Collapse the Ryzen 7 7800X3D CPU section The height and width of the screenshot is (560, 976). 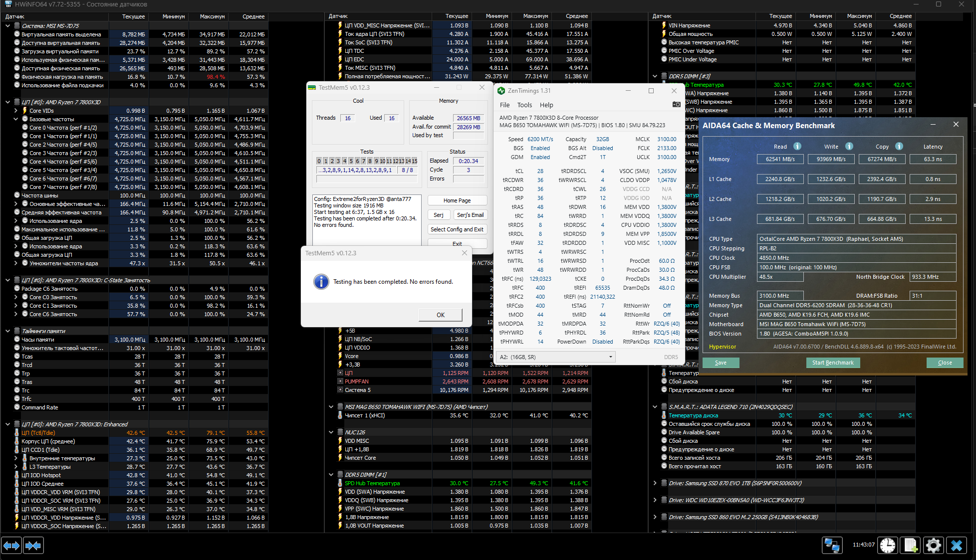7,102
